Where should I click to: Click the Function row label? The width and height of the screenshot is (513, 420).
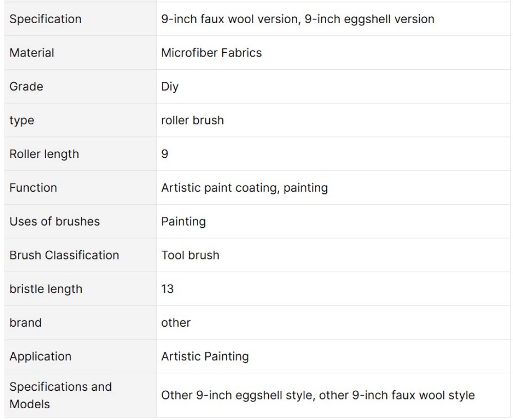click(33, 187)
